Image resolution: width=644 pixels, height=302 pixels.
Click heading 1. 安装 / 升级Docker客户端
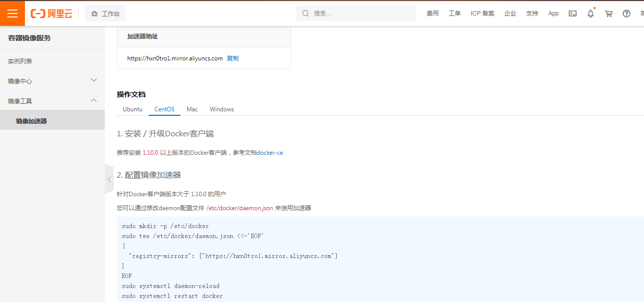point(166,134)
